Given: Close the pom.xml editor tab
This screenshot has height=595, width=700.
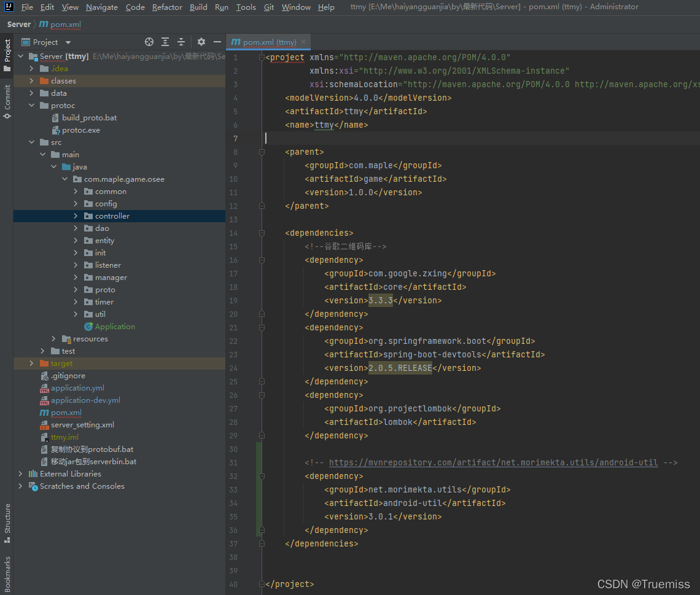Looking at the screenshot, I should pos(303,42).
